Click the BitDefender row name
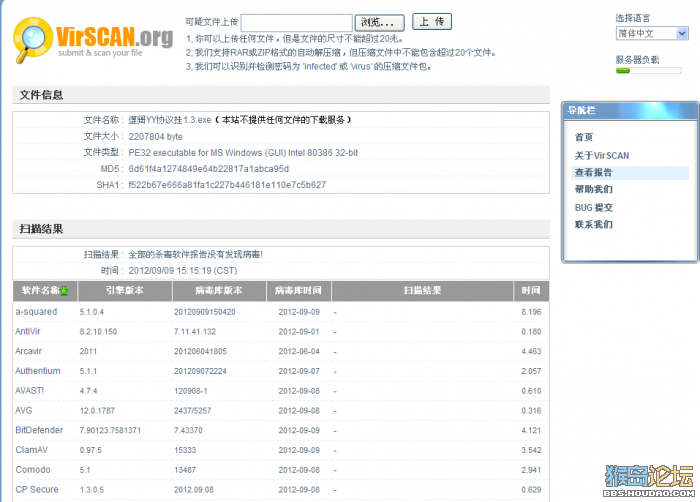The height and width of the screenshot is (502, 700). point(39,430)
